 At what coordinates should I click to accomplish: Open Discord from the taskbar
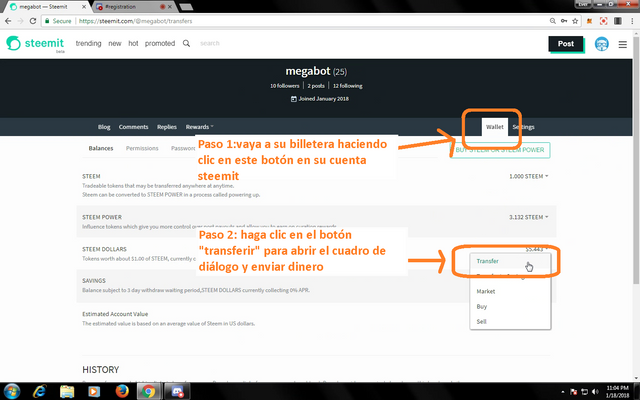(x=177, y=391)
